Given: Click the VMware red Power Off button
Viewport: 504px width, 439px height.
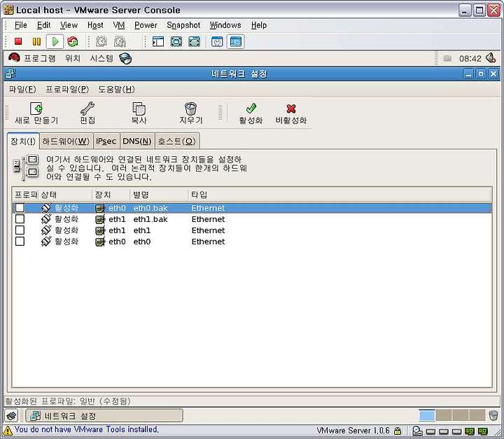Looking at the screenshot, I should (18, 41).
